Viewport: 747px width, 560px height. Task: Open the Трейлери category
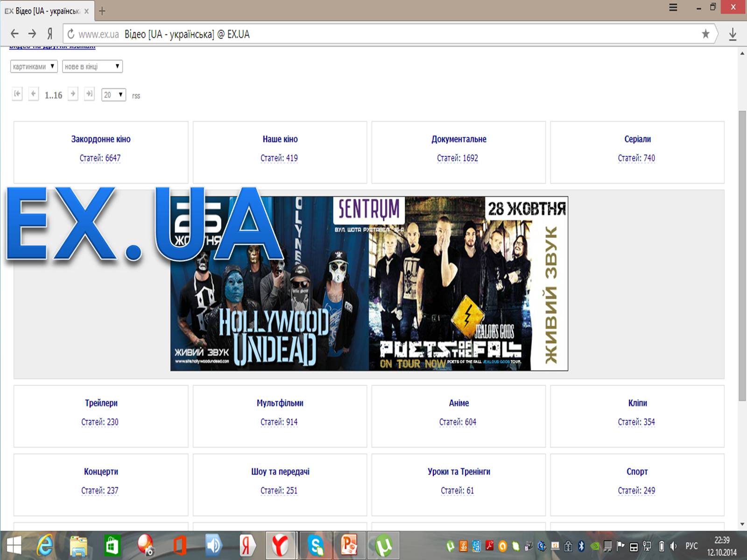click(101, 403)
